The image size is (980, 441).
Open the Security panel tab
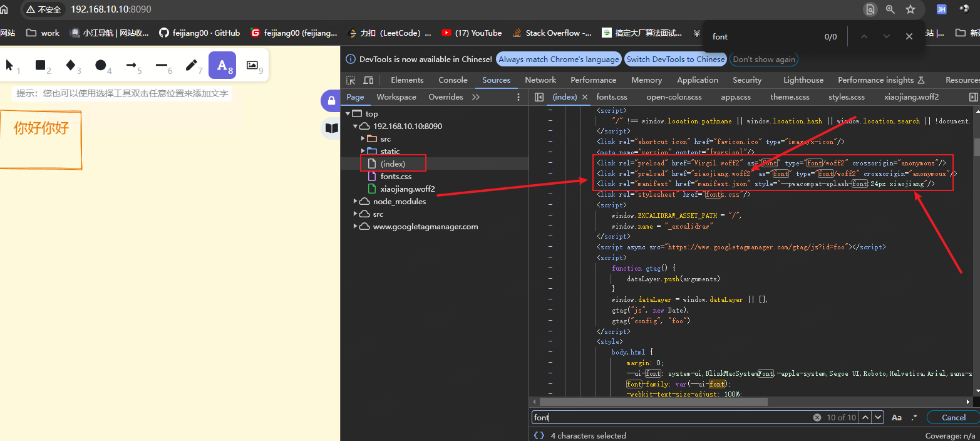point(747,80)
